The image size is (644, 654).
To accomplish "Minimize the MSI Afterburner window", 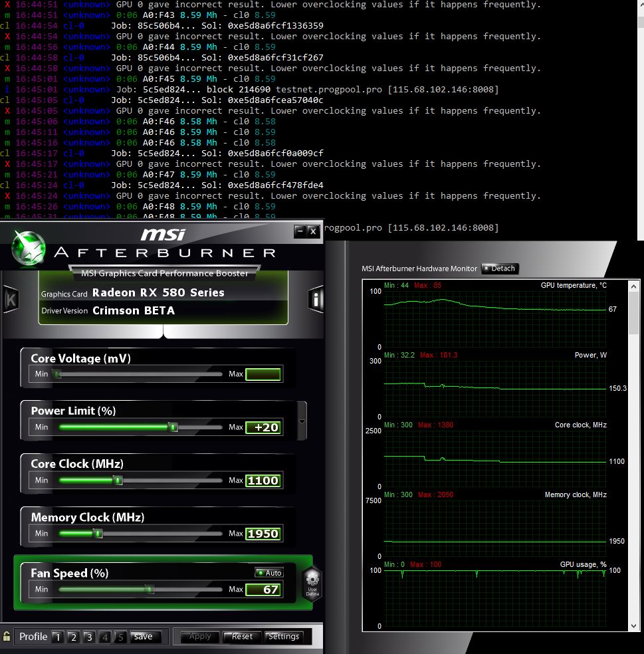I will (300, 231).
